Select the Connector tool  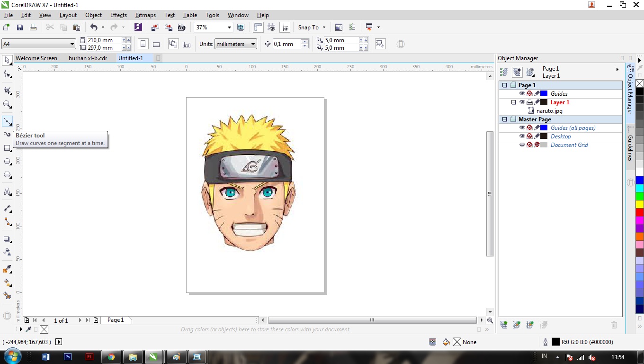(7, 221)
